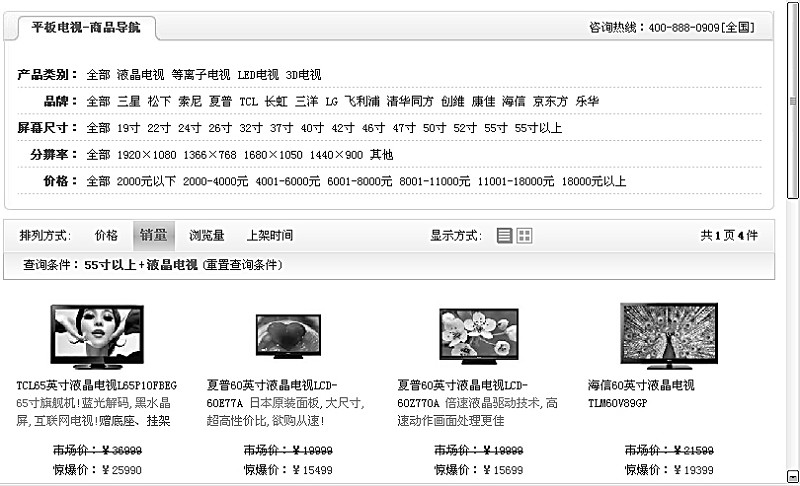Filter price by 2000-4000元
The height and width of the screenshot is (486, 800).
pyautogui.click(x=215, y=181)
